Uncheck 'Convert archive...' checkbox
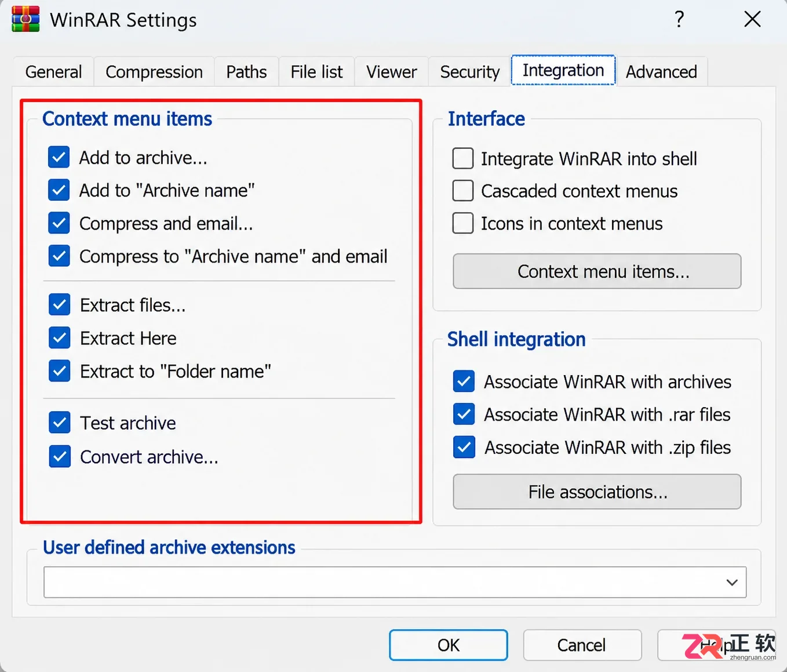Image resolution: width=787 pixels, height=672 pixels. [60, 456]
